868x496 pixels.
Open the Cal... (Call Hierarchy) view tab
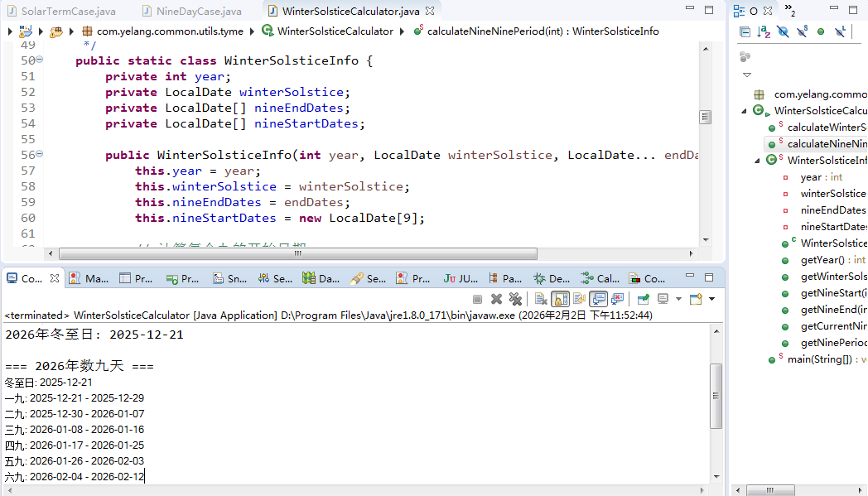[600, 278]
